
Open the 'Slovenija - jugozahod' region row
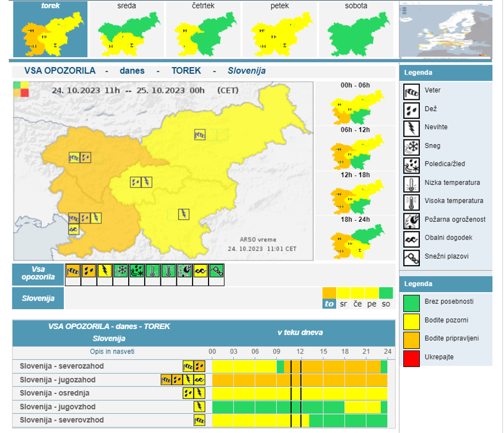click(57, 380)
